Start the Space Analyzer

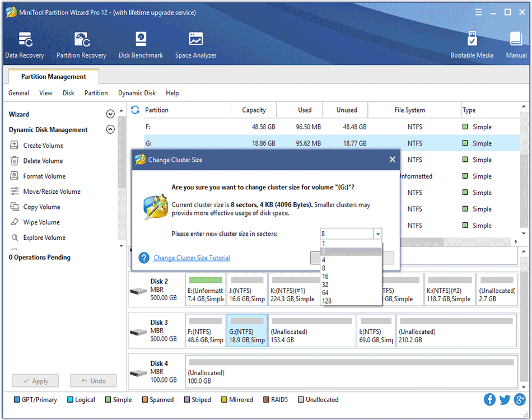tap(196, 45)
